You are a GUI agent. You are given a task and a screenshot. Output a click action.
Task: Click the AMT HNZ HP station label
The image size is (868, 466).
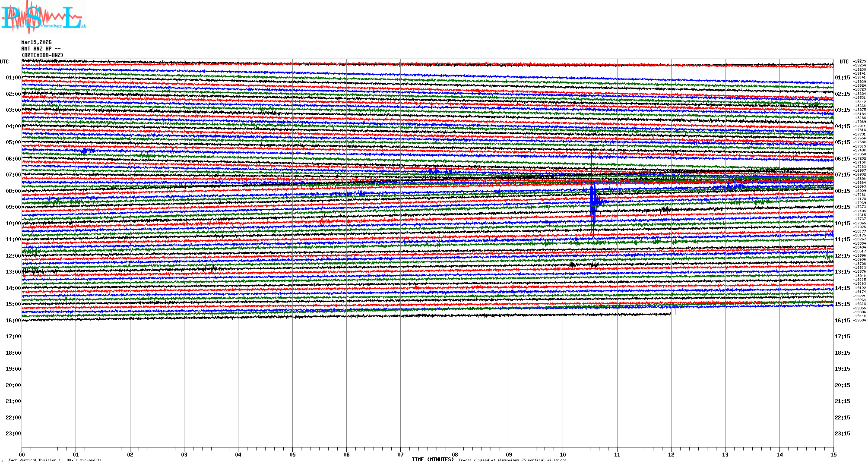pyautogui.click(x=41, y=49)
